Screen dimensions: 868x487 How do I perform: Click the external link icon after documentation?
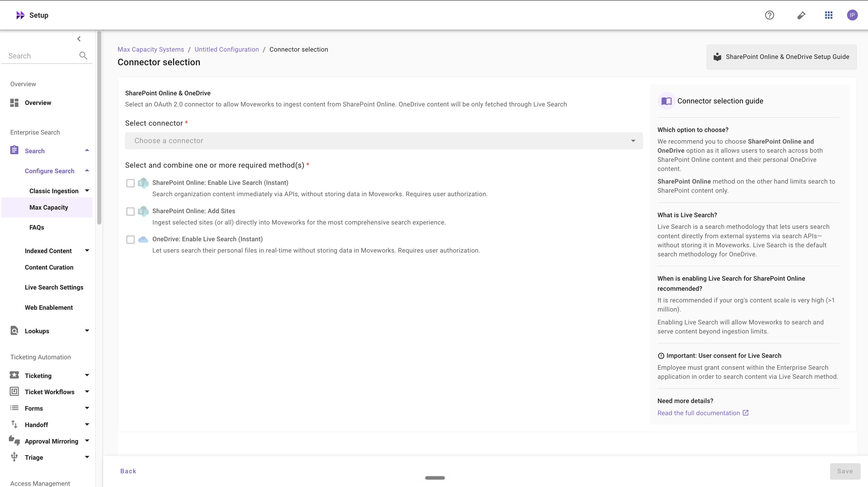746,413
